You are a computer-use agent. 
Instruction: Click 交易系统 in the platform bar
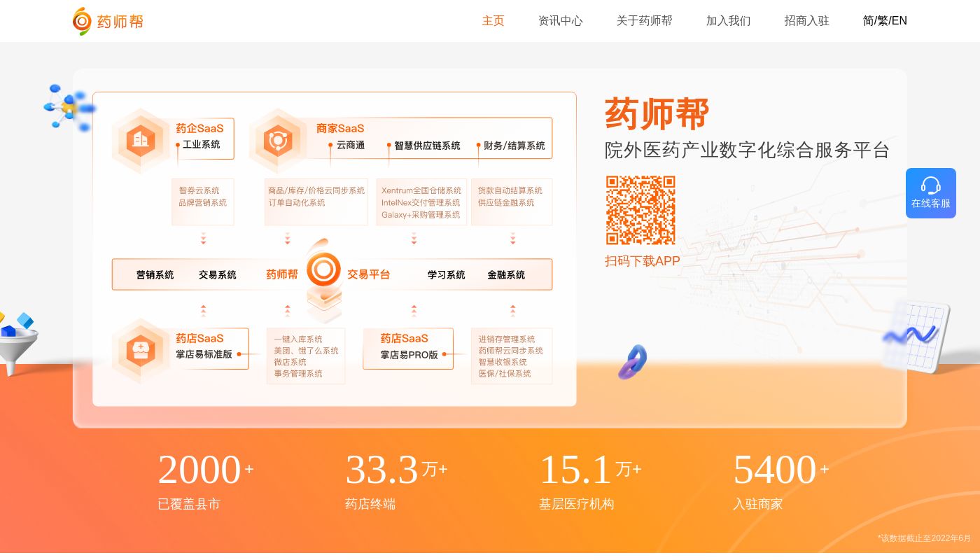point(218,275)
